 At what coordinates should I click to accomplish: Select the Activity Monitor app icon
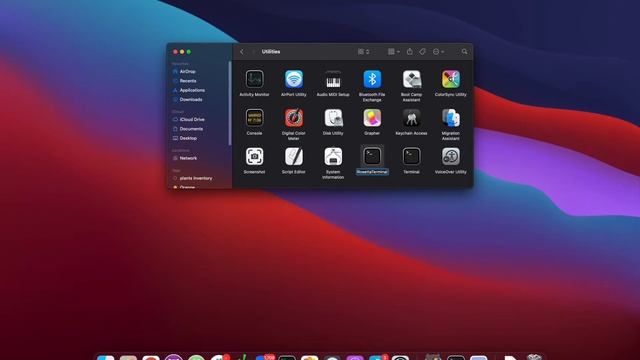(254, 79)
